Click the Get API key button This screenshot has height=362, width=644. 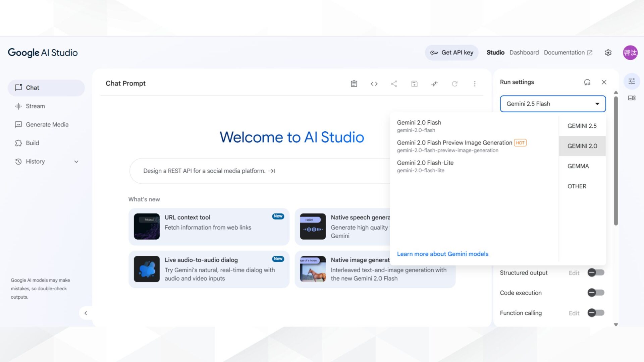tap(451, 53)
